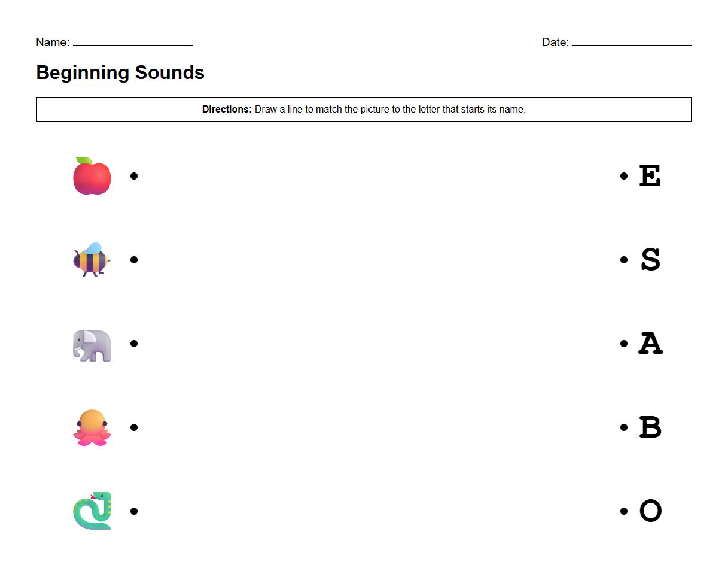Image resolution: width=728 pixels, height=571 pixels.
Task: Click the dot beside the apple
Action: coord(133,176)
